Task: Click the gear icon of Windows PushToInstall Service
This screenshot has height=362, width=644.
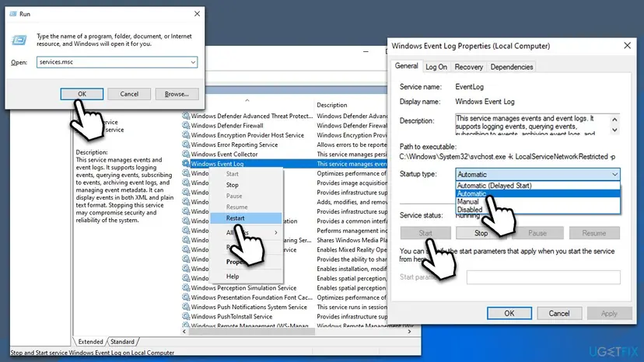Action: [186, 316]
